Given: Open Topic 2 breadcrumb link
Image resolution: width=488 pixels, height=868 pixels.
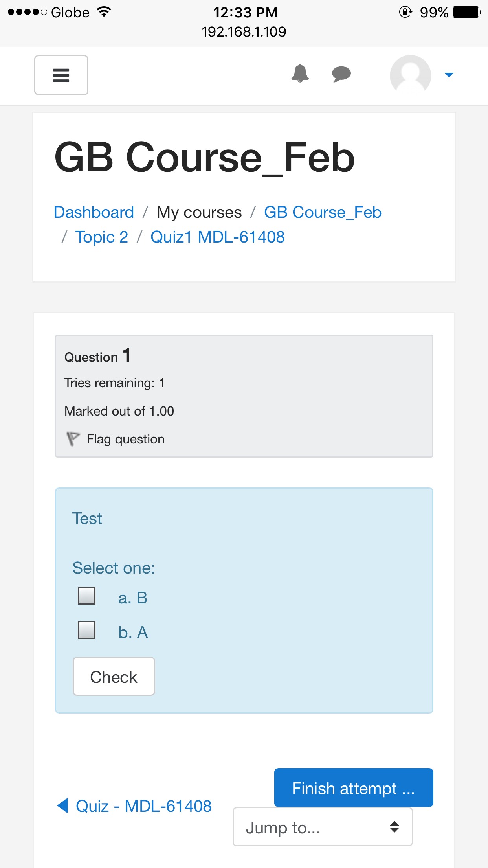Looking at the screenshot, I should [102, 237].
